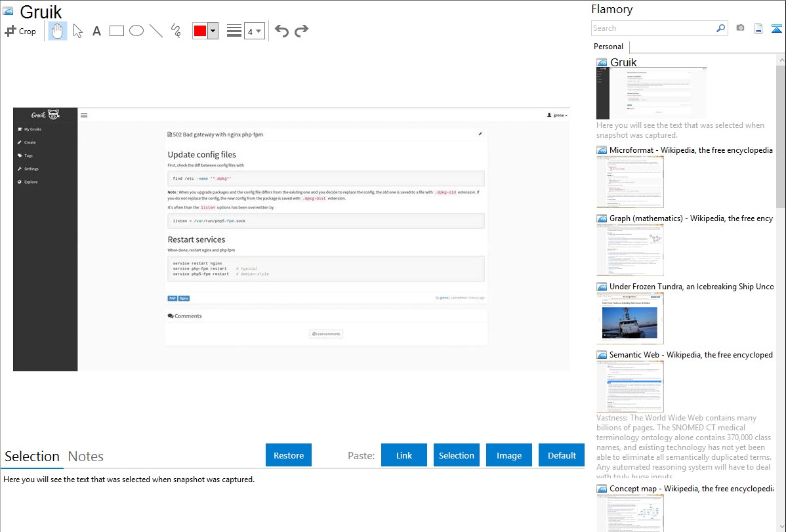Click the 'Graph (mathematics) - Wikipedia' title
786x532 pixels.
[x=691, y=218]
